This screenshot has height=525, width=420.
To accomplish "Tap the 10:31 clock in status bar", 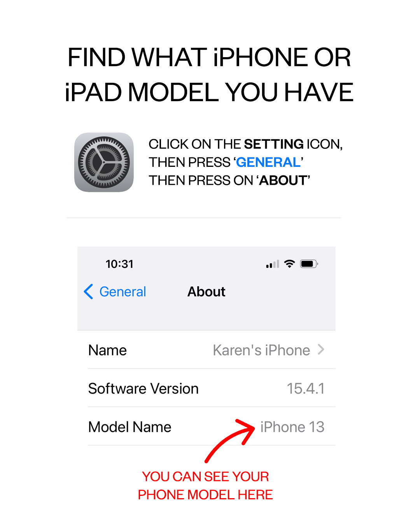I will coord(119,264).
